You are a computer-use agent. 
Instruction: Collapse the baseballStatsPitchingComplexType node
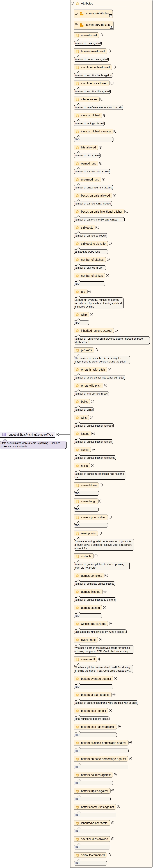click(58, 435)
